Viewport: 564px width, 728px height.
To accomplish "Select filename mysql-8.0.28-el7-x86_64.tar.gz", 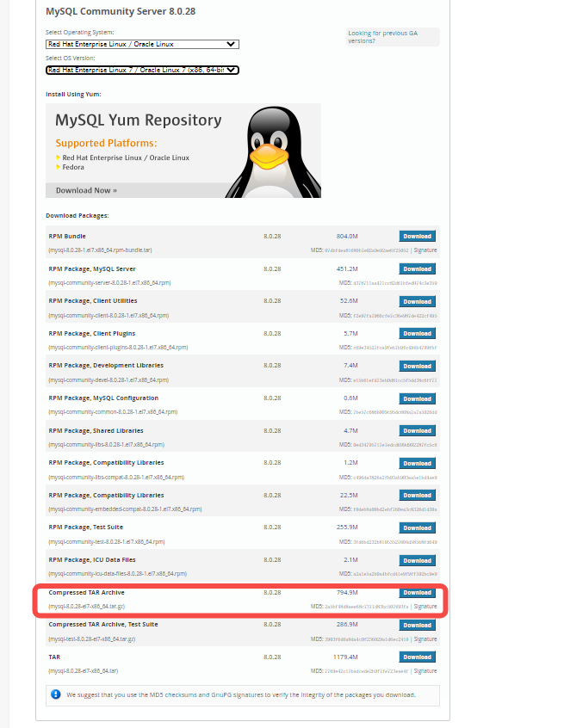I will [x=86, y=607].
